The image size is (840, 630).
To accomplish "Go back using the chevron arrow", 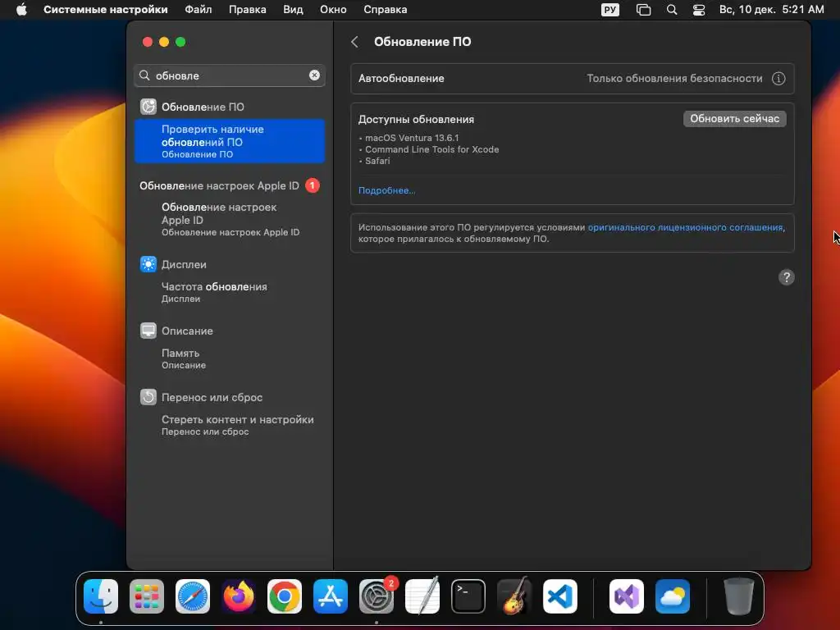I will point(354,42).
